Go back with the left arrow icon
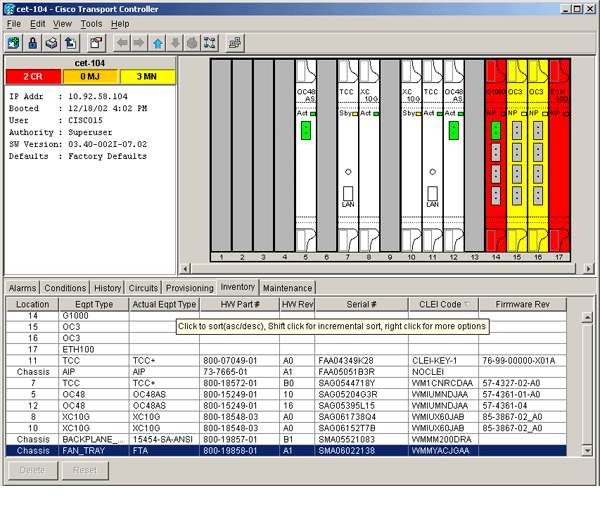Screen dimensions: 600x505 click(122, 43)
